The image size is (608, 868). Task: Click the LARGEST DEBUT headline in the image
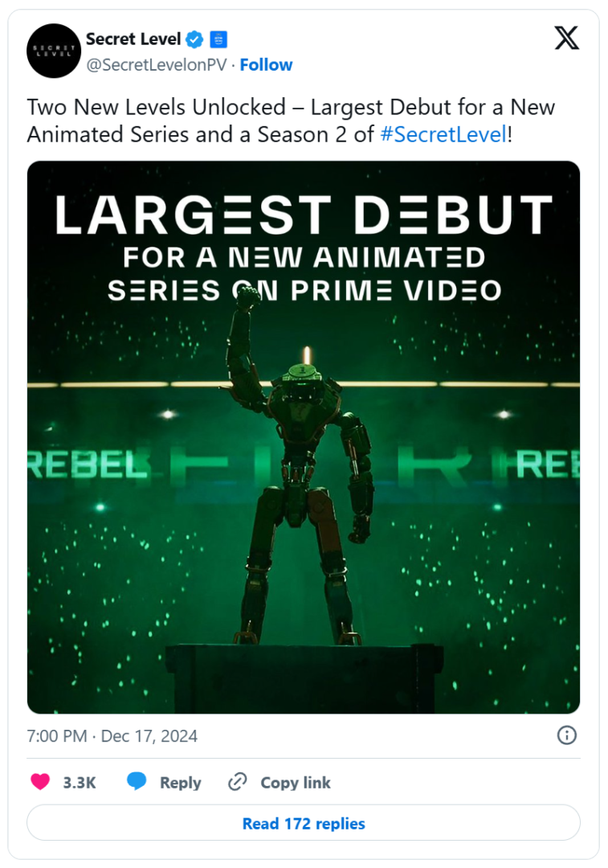point(304,215)
